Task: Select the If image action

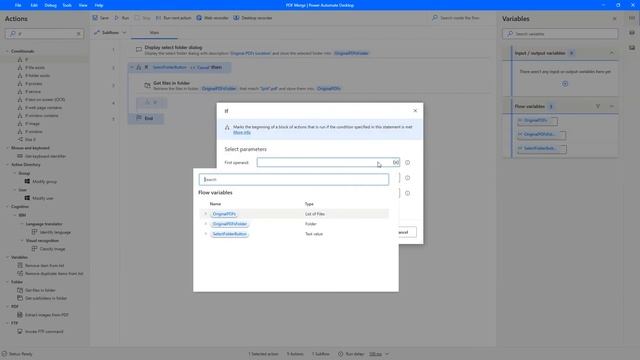Action: click(32, 124)
